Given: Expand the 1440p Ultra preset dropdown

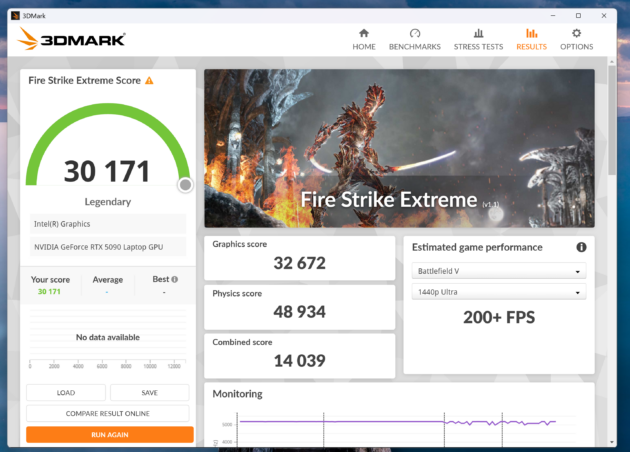Looking at the screenshot, I should [x=499, y=292].
